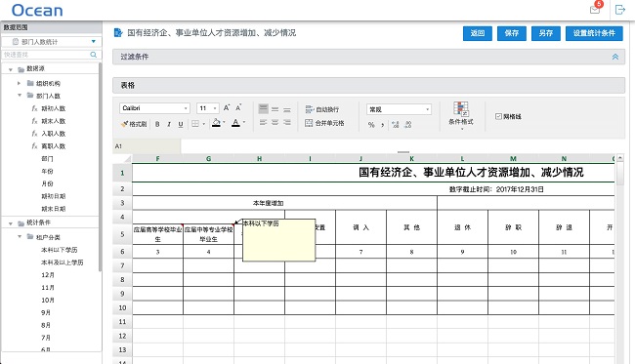Collapse the 统计条件 tree node
Image resolution: width=635 pixels, height=364 pixels.
[x=11, y=223]
